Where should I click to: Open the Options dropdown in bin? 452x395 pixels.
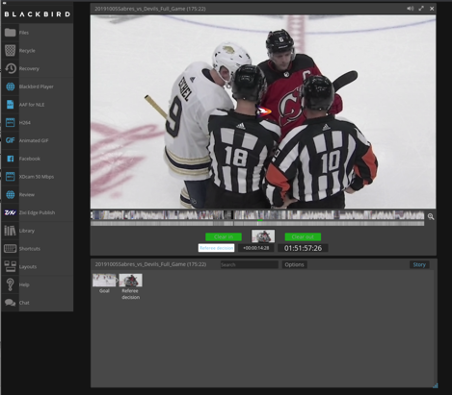pyautogui.click(x=294, y=265)
